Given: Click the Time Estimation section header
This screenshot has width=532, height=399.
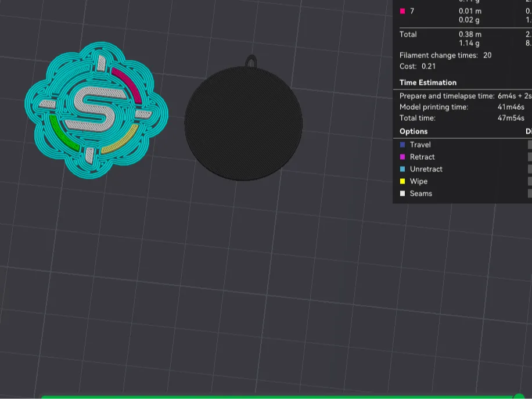Looking at the screenshot, I should point(428,82).
